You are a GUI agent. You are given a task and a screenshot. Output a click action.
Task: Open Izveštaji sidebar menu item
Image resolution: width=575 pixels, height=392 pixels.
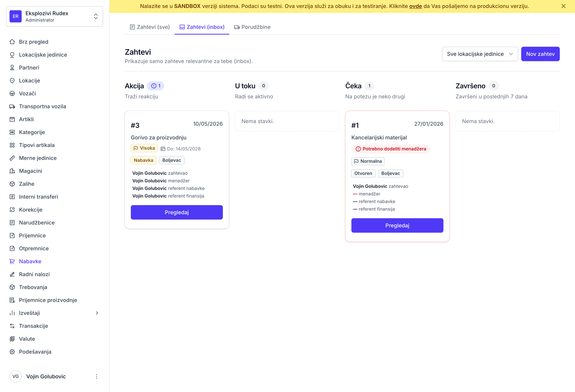[x=54, y=313]
